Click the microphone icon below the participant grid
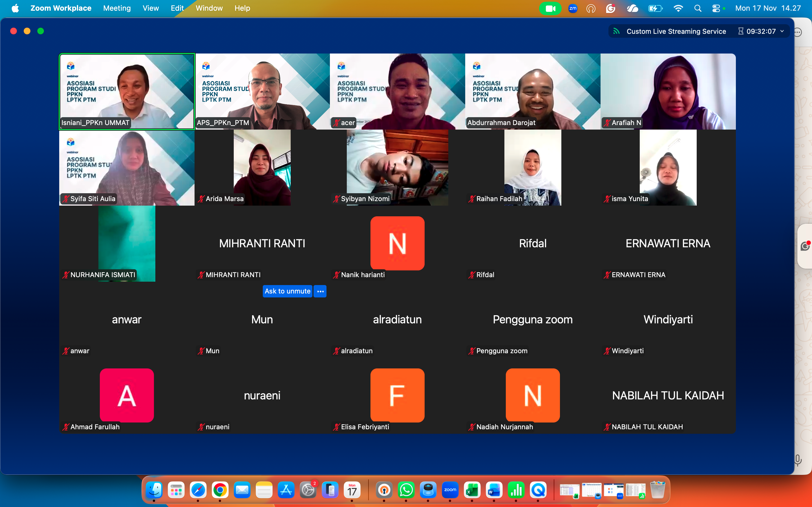812x507 pixels. click(x=798, y=461)
